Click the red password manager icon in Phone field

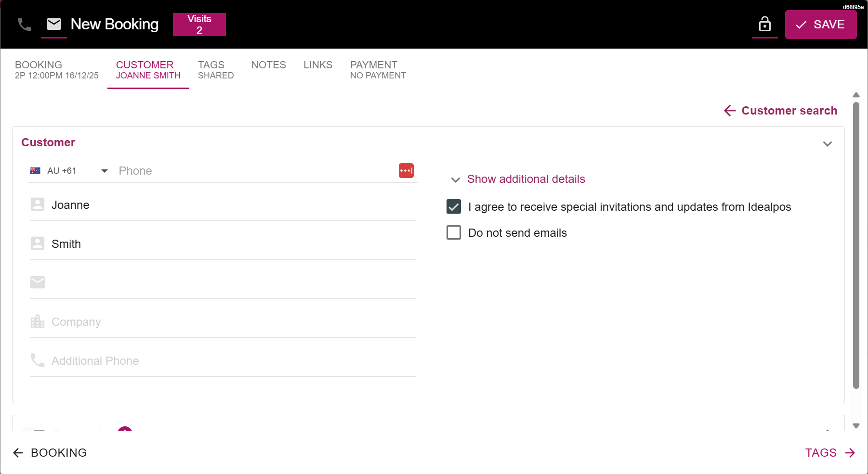406,171
